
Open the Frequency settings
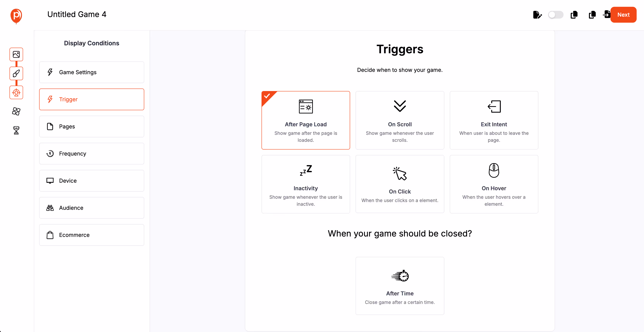coord(92,153)
